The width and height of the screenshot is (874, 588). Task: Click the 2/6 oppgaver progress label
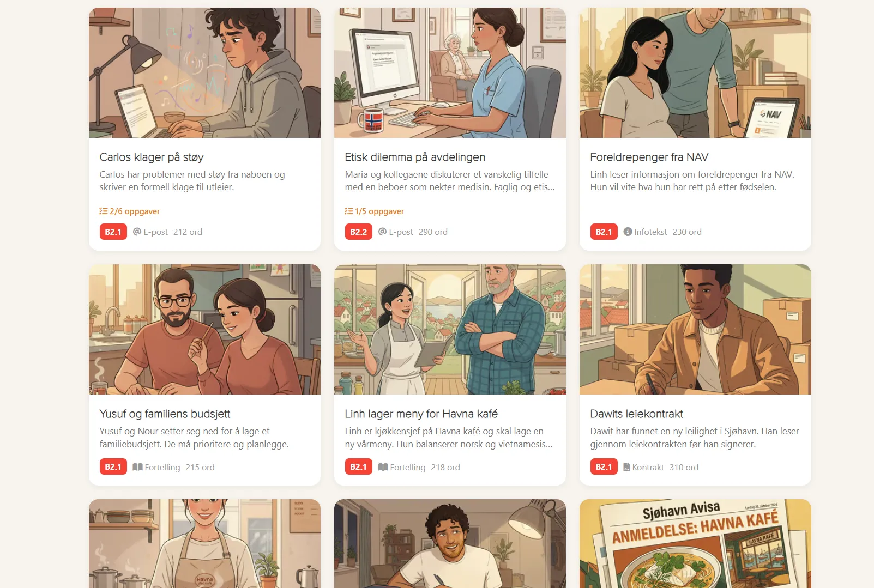pos(135,211)
